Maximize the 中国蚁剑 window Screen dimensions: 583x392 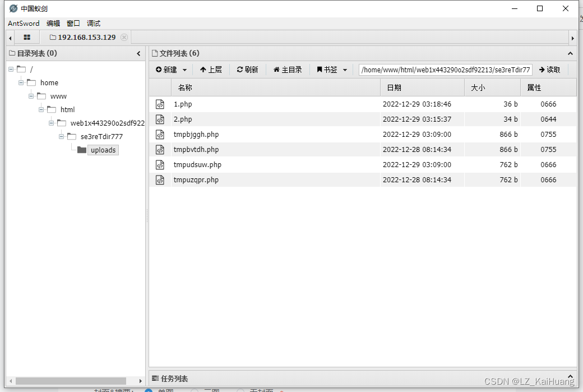click(540, 8)
